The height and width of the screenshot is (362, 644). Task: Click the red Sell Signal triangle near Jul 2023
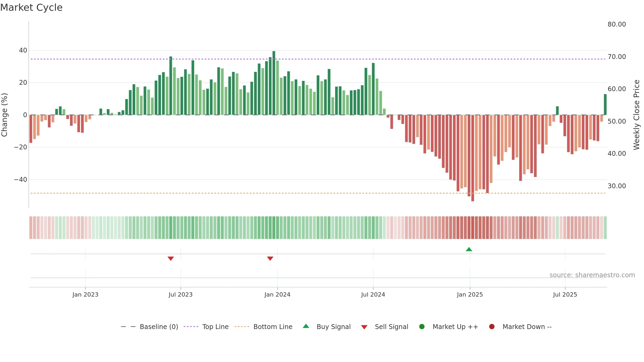click(x=171, y=258)
